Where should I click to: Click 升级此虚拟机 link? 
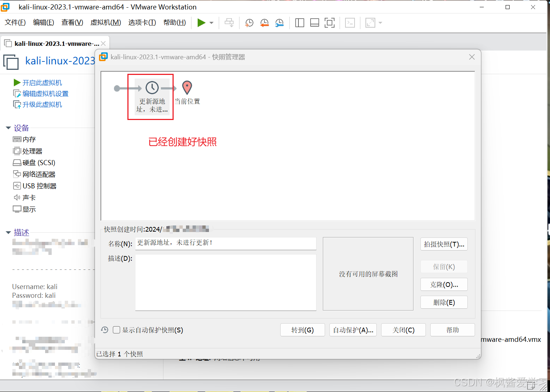[42, 104]
